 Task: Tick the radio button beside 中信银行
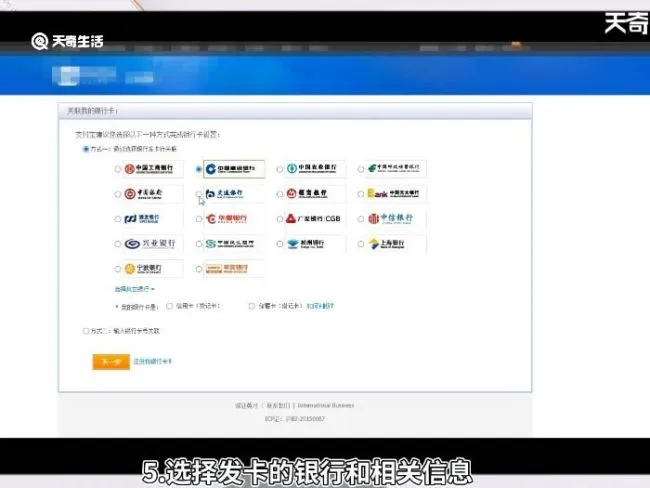point(361,219)
